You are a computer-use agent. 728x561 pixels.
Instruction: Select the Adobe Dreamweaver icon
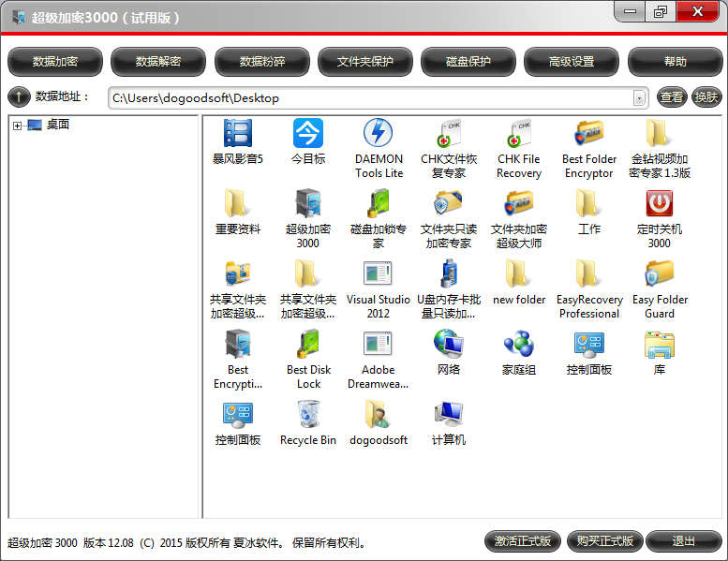(378, 345)
